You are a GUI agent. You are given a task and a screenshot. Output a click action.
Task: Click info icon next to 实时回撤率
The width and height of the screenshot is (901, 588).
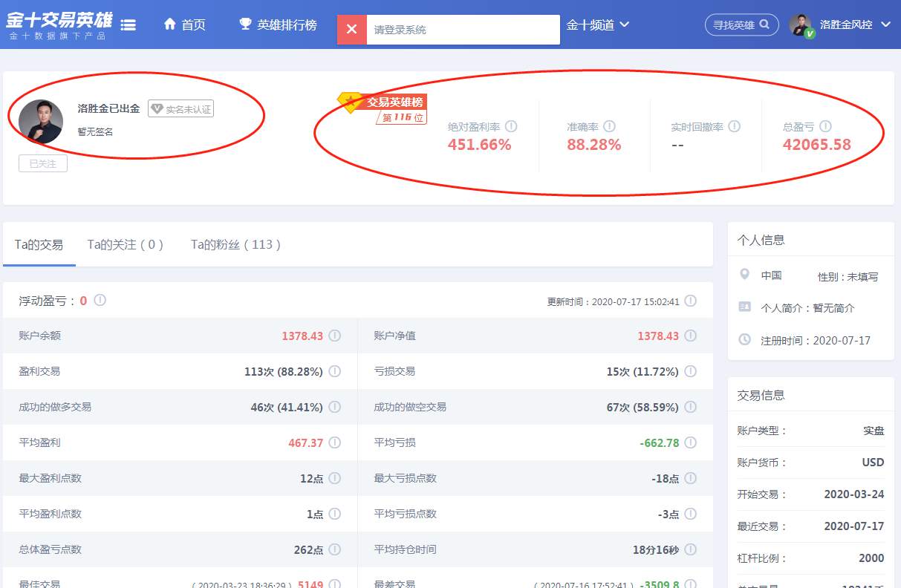735,127
